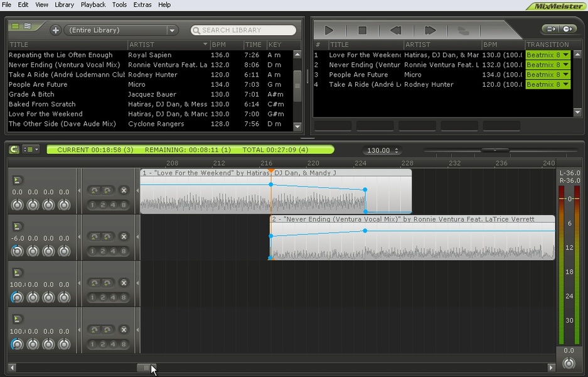This screenshot has width=588, height=377.
Task: Open the Entire Library dropdown
Action: point(172,30)
